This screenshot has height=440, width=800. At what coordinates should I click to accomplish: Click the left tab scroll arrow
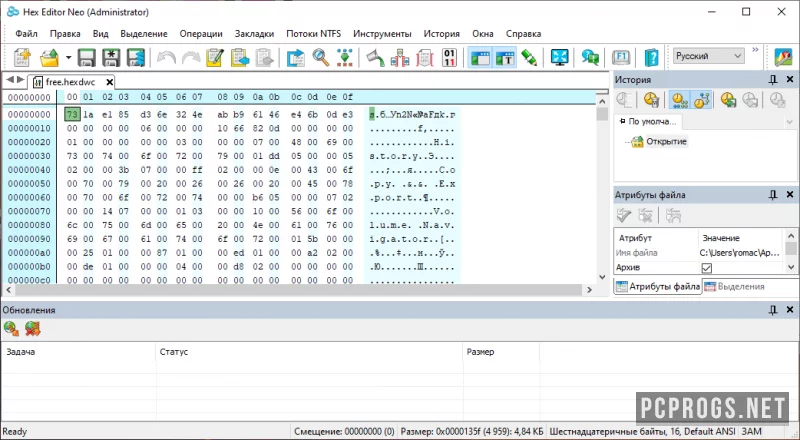(10, 80)
